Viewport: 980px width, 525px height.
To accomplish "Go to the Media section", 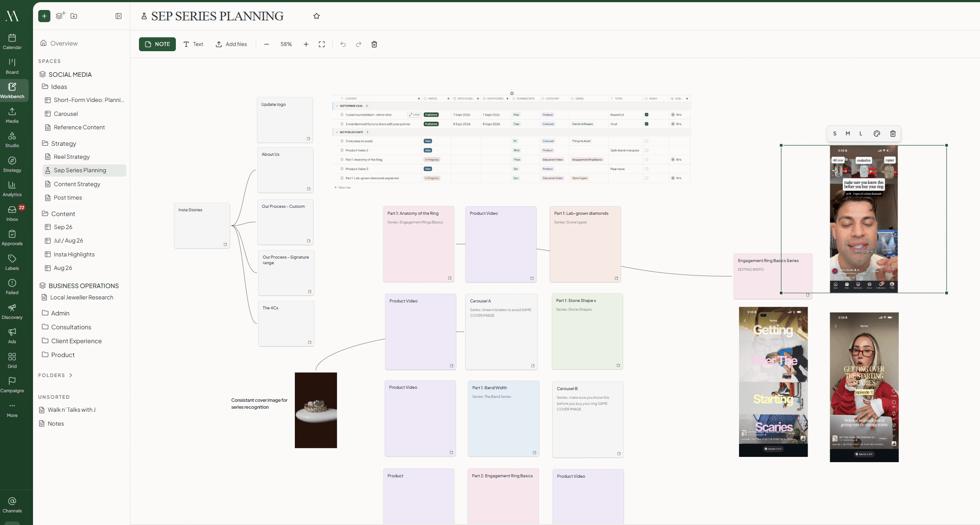I will pos(12,115).
